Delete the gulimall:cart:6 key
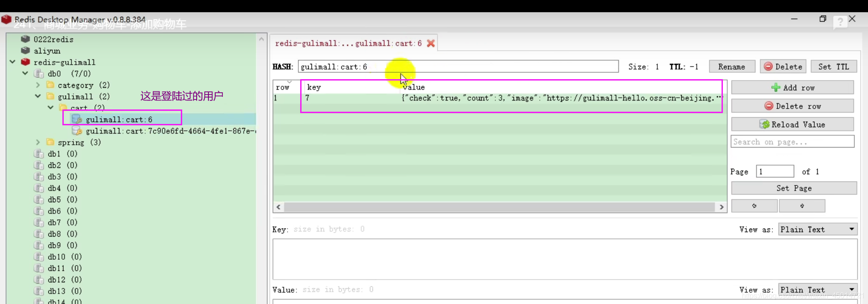This screenshot has height=304, width=868. tap(783, 66)
